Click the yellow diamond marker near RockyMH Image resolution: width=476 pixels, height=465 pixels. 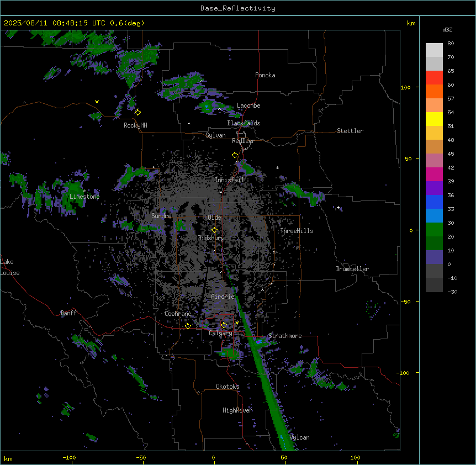[137, 113]
